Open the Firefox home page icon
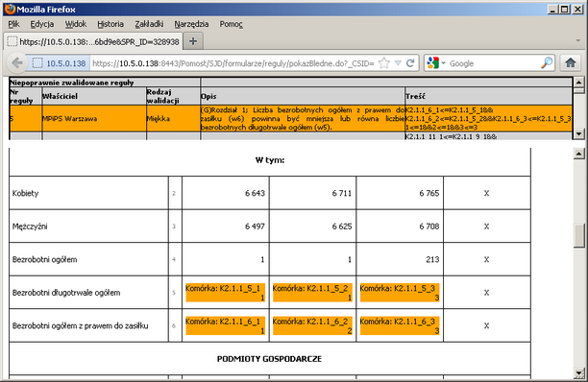The image size is (588, 382). pos(571,63)
